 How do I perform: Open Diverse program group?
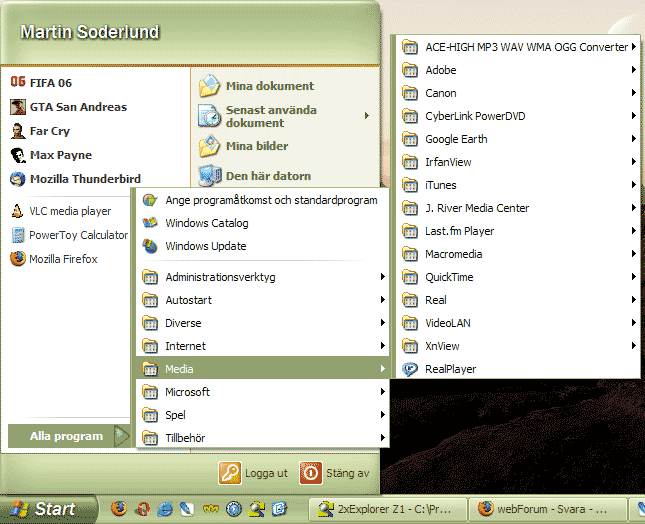click(x=262, y=323)
